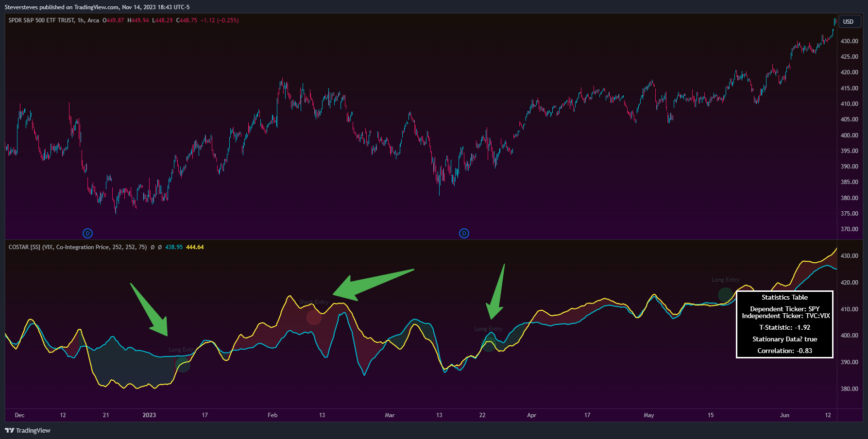Click the USD currency button

(850, 21)
